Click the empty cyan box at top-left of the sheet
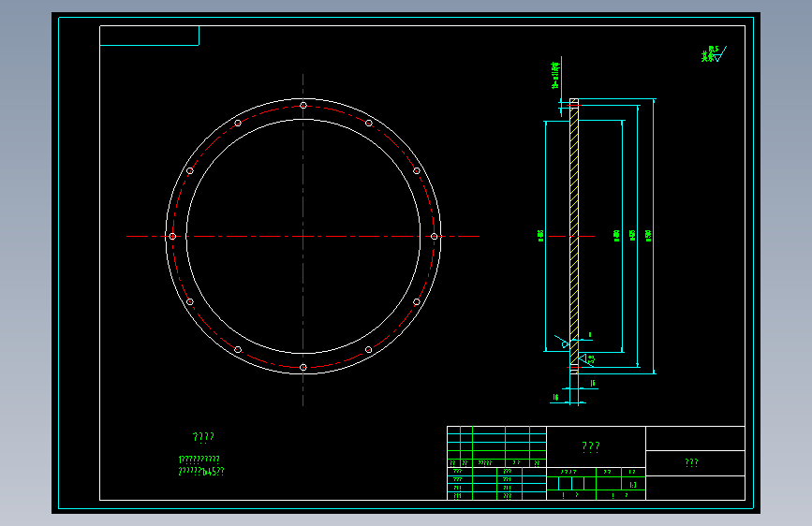The width and height of the screenshot is (812, 526). pos(149,36)
